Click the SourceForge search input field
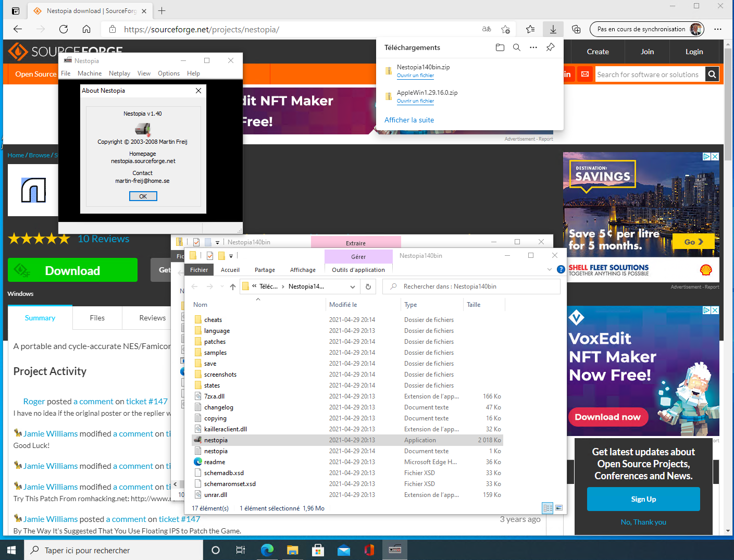 [650, 74]
